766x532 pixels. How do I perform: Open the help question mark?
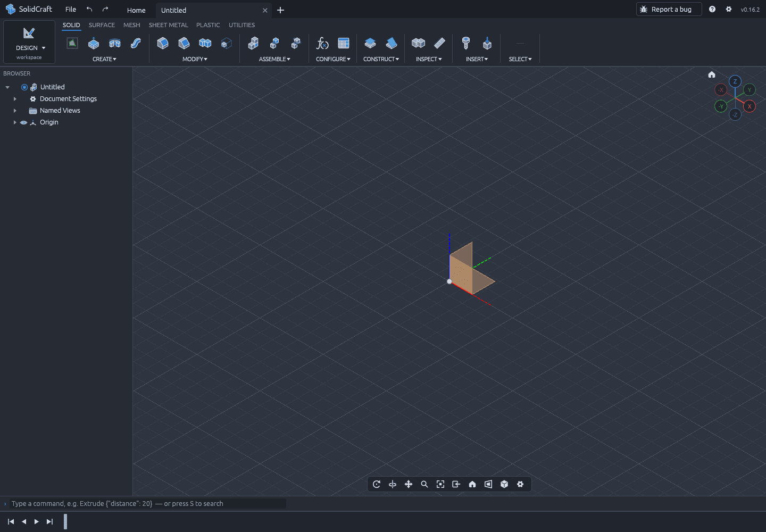tap(712, 9)
